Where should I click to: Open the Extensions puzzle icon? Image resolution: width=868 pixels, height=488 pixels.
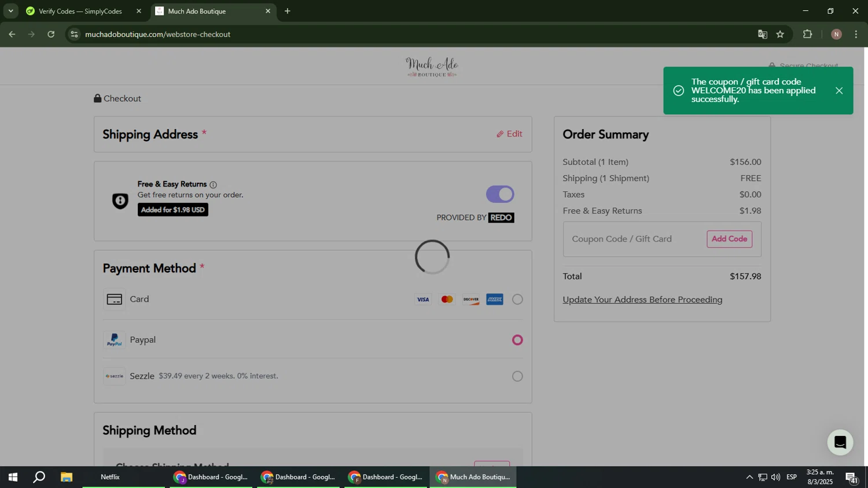(808, 34)
